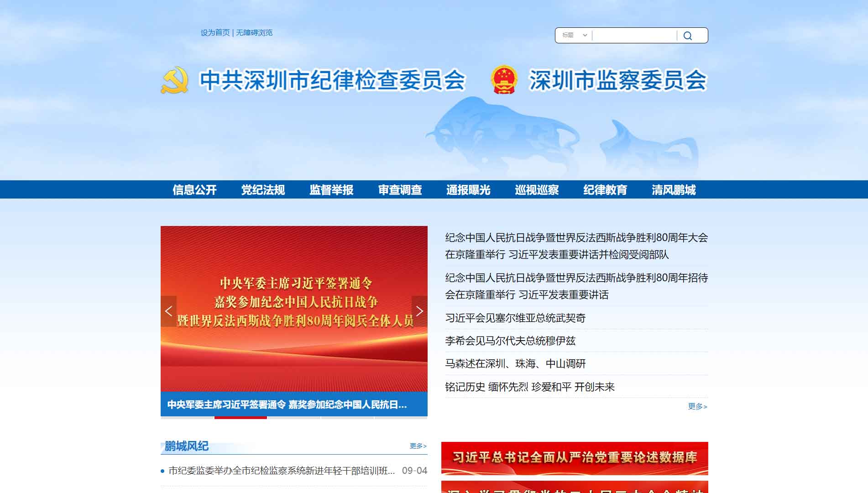Open the 标题 search type dropdown
This screenshot has width=868, height=493.
[x=574, y=35]
